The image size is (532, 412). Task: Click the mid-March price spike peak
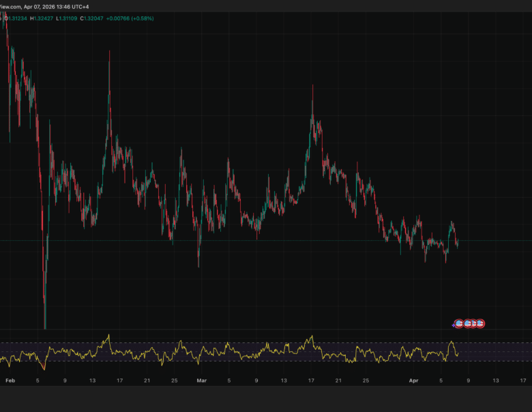312,85
